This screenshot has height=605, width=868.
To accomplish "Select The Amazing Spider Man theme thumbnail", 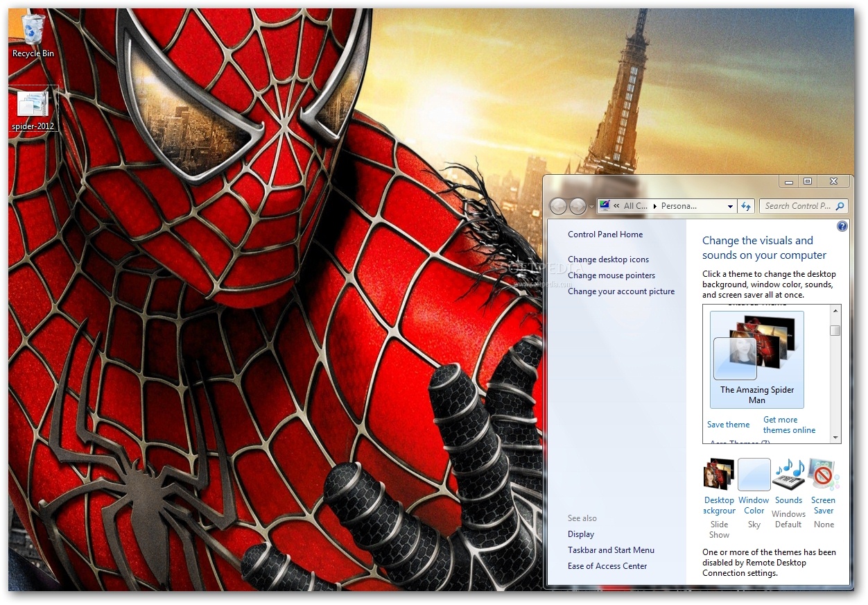I will [x=757, y=359].
